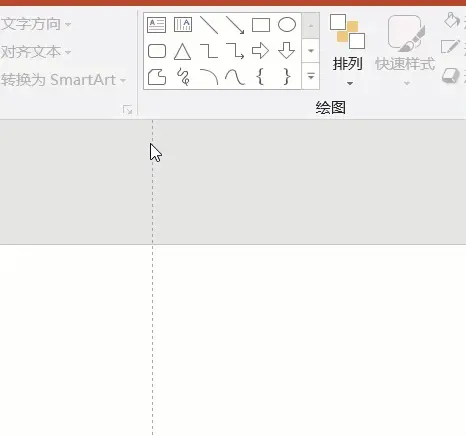Select the down arrow block shape
466x436 pixels.
pyautogui.click(x=287, y=51)
